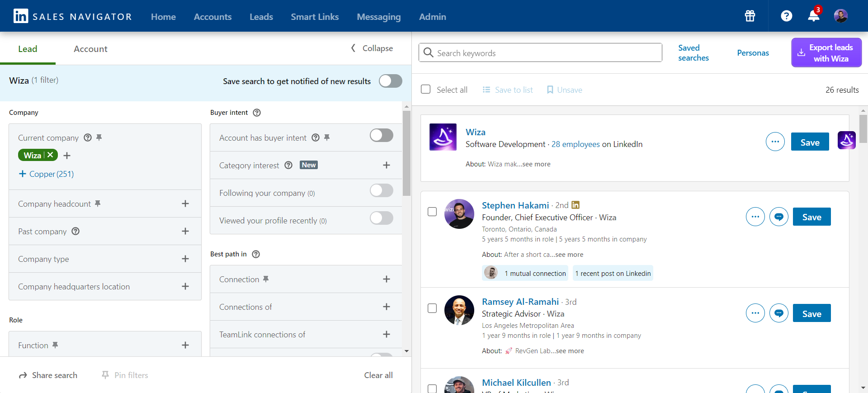
Task: Go to the Home nav item
Action: [163, 17]
